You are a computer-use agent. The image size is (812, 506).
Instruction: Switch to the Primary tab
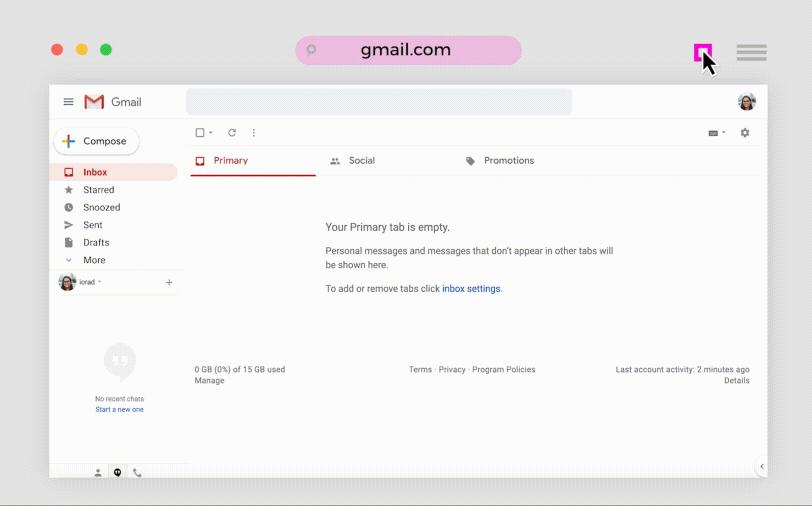click(x=253, y=161)
